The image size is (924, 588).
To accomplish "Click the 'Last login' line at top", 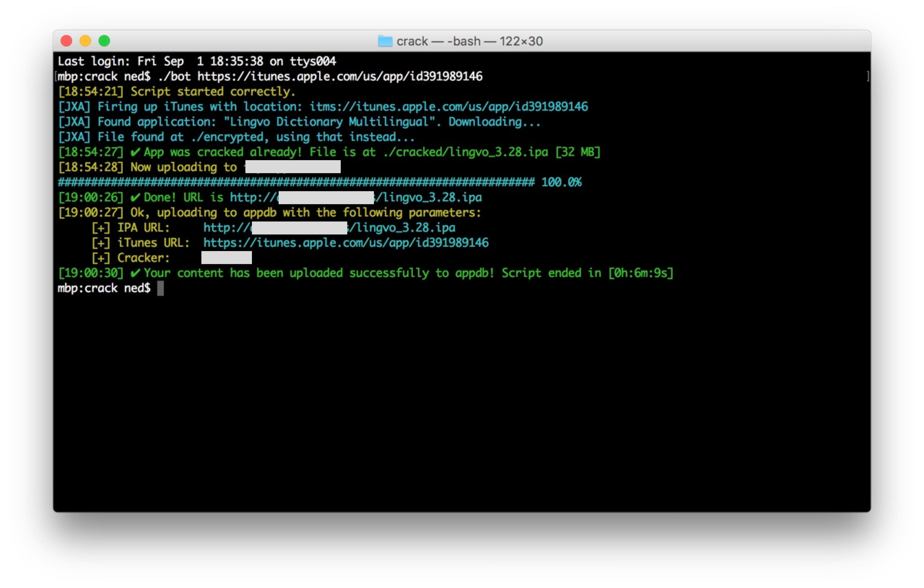I will click(196, 61).
